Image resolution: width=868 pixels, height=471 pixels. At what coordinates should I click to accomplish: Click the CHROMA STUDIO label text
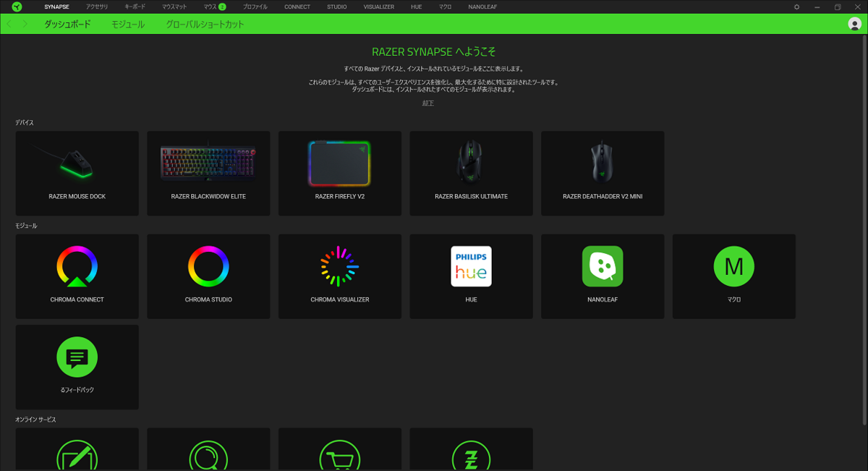click(x=208, y=300)
